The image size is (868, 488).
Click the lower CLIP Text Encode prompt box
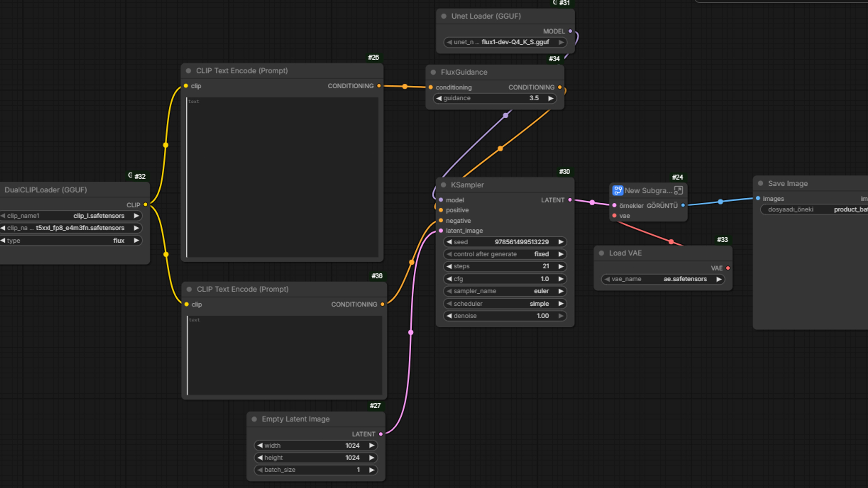click(284, 355)
